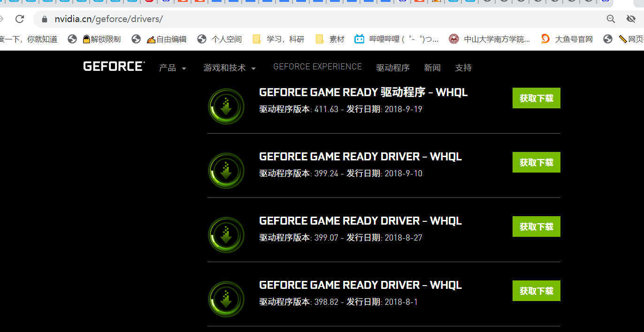Open the 素材 bookmark folder

pyautogui.click(x=330, y=39)
